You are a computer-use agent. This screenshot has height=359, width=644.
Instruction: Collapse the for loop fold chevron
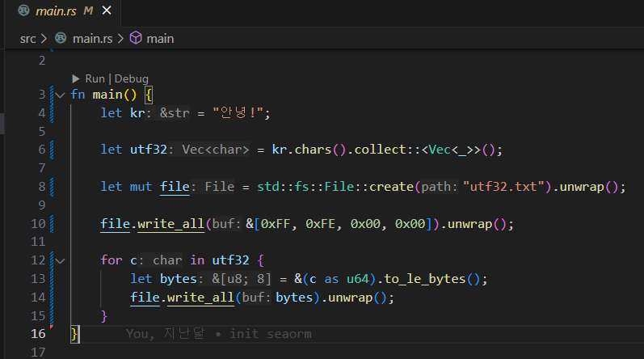point(60,260)
